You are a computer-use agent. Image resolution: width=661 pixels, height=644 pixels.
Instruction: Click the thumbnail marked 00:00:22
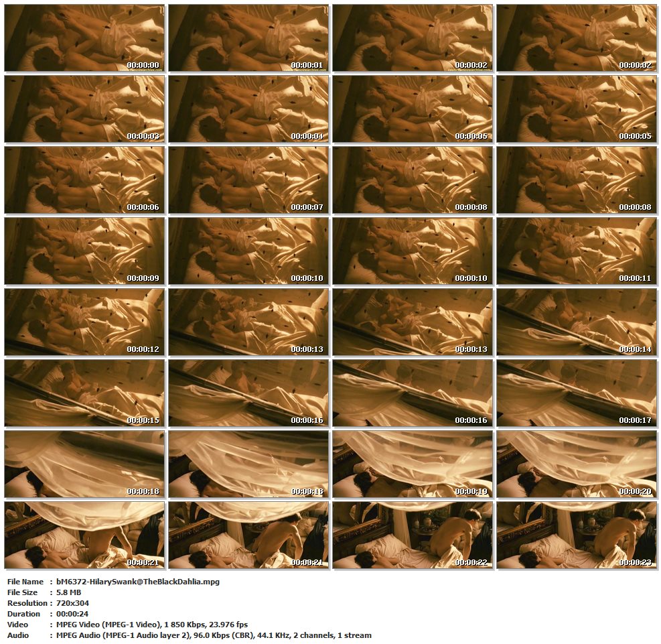(413, 535)
